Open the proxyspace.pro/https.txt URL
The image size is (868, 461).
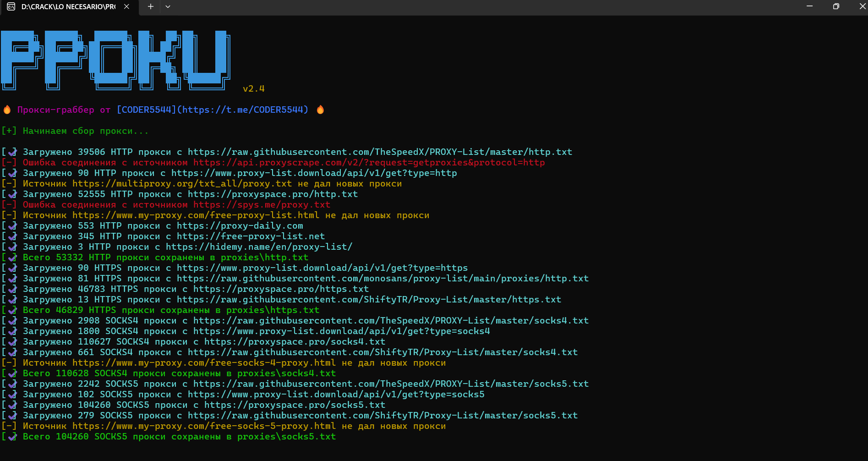point(281,289)
